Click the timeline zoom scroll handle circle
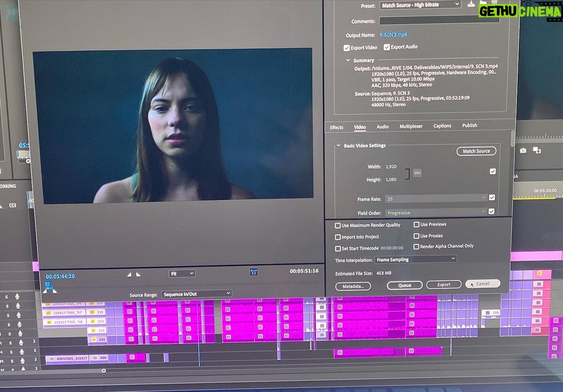Viewport: 563px width, 392px height. coord(104,371)
